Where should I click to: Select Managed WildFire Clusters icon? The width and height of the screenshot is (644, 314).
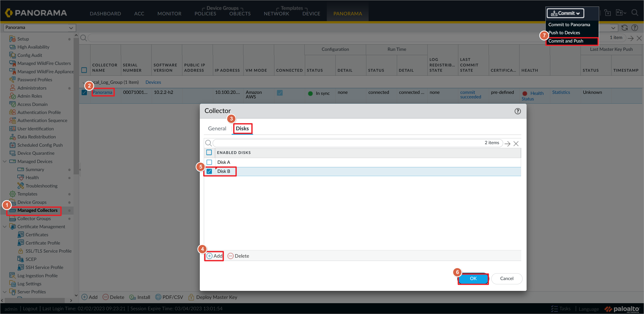(12, 63)
